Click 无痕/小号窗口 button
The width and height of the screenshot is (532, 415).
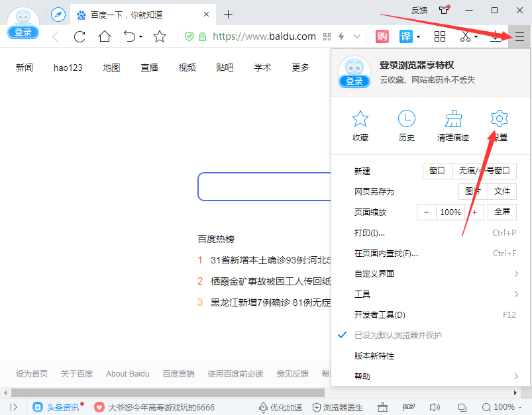[x=484, y=171]
